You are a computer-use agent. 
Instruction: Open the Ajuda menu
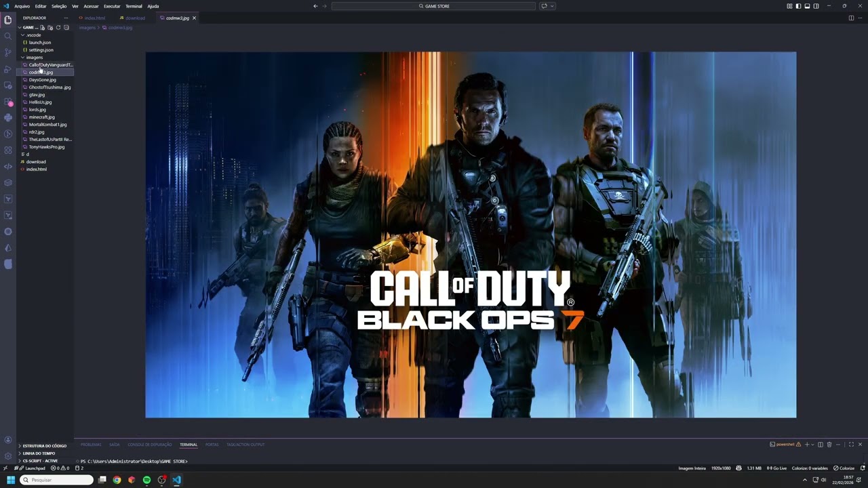click(153, 6)
